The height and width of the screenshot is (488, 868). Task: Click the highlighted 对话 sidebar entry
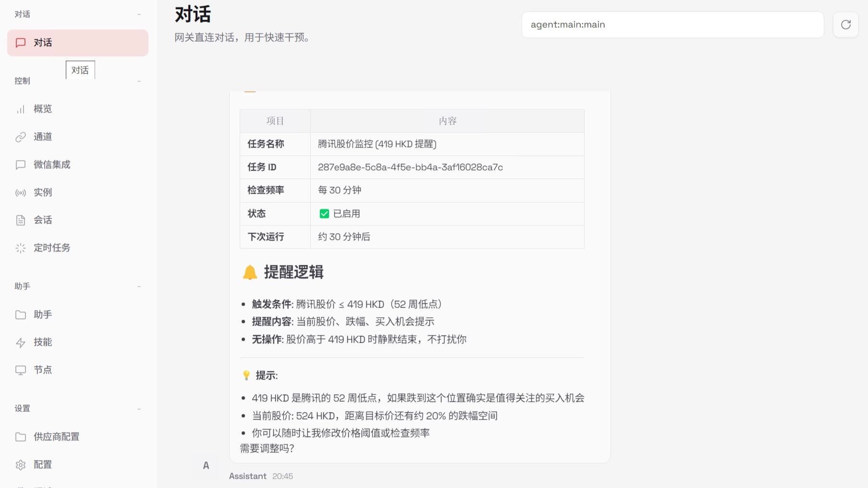(x=77, y=43)
